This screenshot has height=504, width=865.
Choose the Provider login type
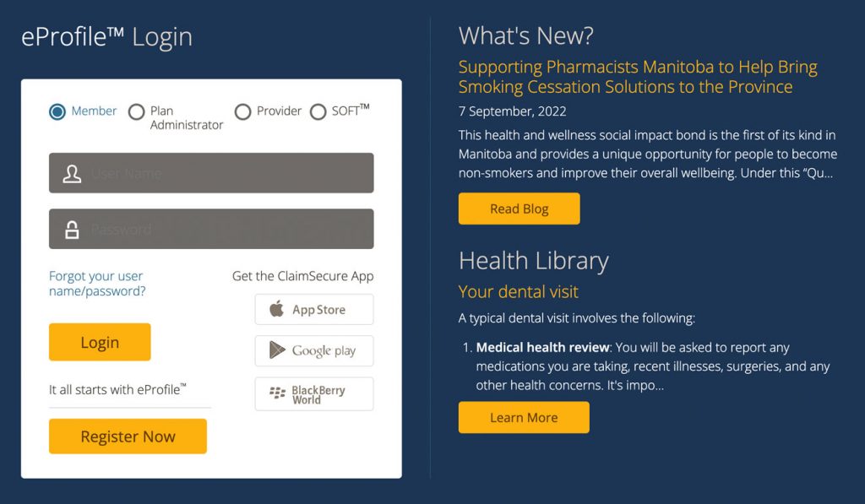[242, 111]
